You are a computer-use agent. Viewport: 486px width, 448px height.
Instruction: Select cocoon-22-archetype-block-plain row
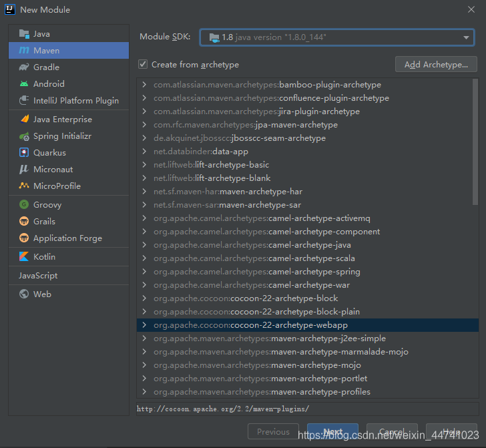(308, 311)
